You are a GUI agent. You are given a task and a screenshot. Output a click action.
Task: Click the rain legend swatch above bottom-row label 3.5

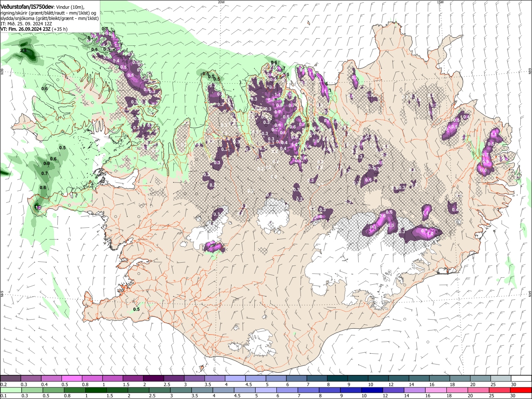202,390
